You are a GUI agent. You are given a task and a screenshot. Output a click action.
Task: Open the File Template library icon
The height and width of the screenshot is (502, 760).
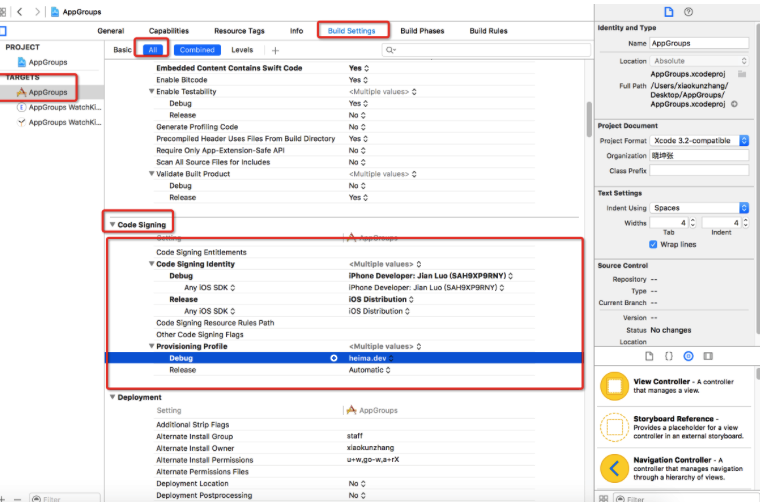coord(649,356)
